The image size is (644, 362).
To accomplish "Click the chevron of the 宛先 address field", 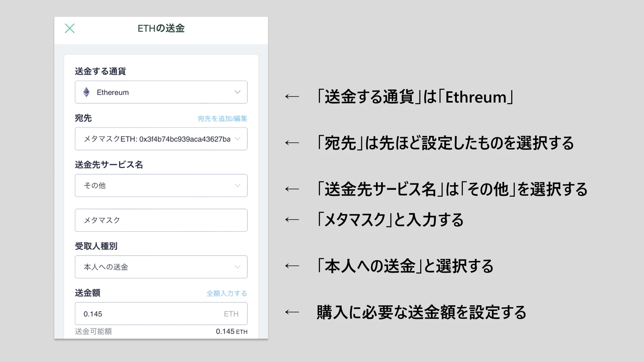I will tap(237, 139).
